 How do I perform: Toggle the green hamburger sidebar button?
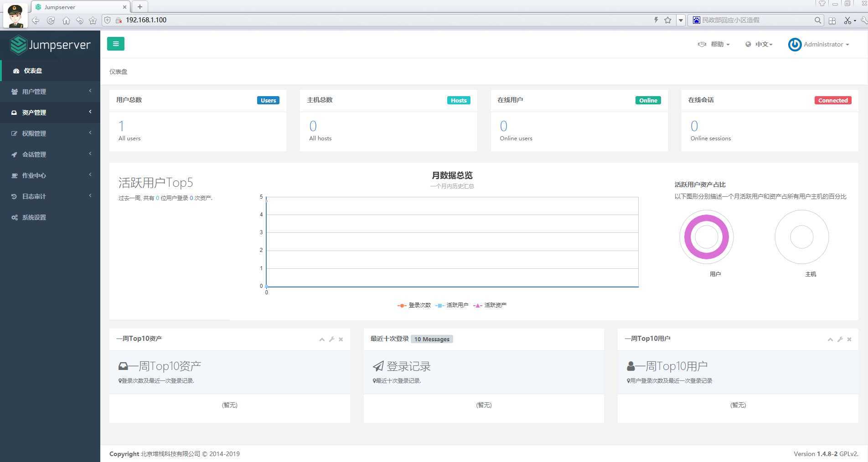click(x=115, y=44)
